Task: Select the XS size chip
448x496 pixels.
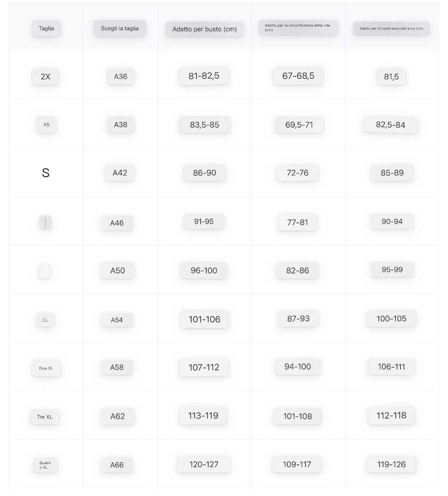Action: pyautogui.click(x=46, y=125)
